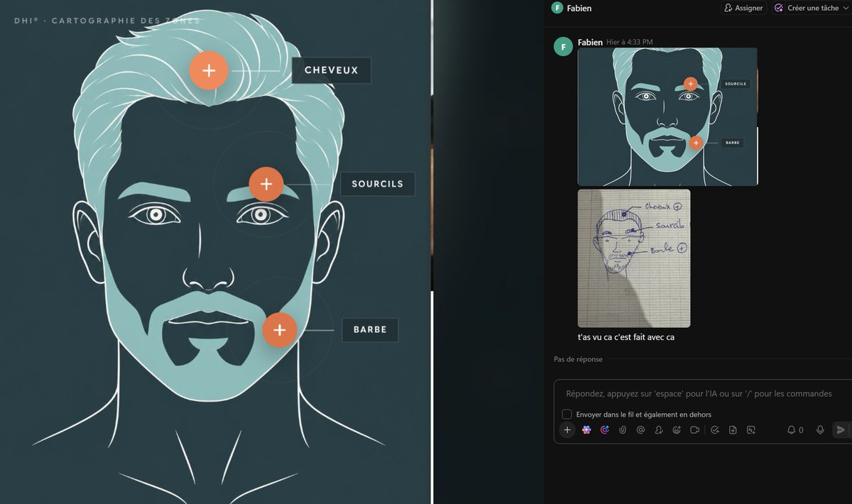This screenshot has height=504, width=852.
Task: Click the plus button in the reply toolbar
Action: pyautogui.click(x=567, y=429)
